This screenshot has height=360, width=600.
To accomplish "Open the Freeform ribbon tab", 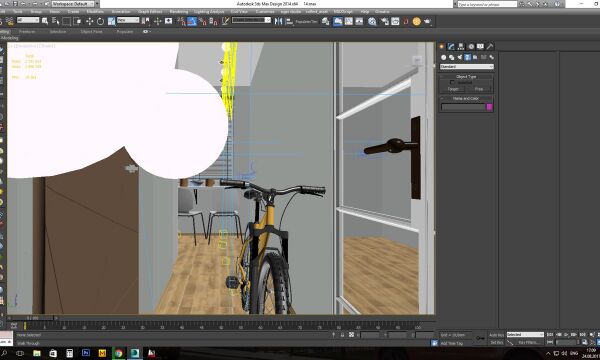I will pyautogui.click(x=27, y=32).
